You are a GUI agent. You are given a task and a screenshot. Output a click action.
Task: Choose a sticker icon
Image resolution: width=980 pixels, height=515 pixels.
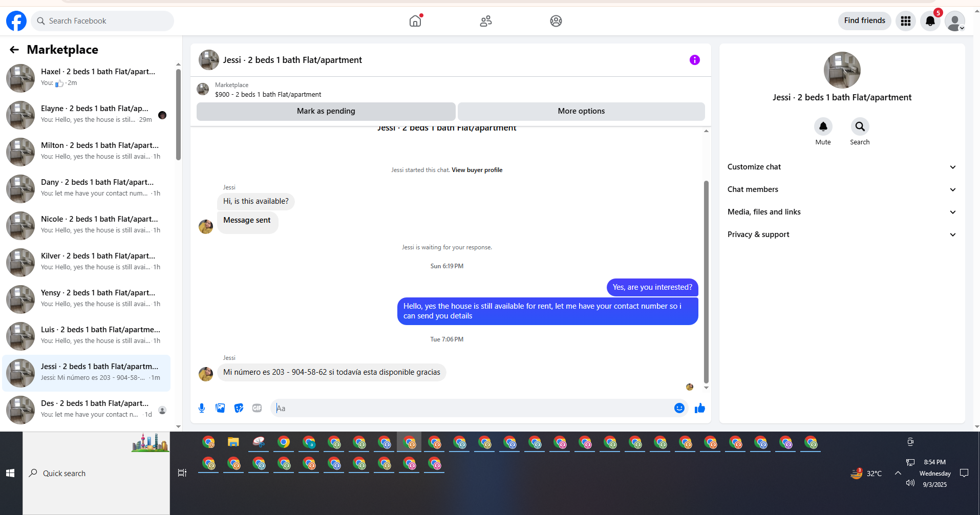(x=239, y=408)
